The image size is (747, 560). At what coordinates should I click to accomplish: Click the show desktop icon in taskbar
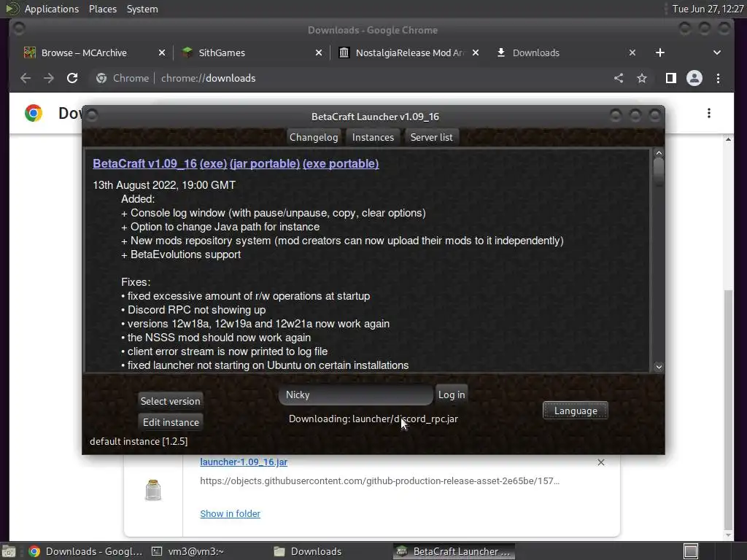pyautogui.click(x=9, y=551)
